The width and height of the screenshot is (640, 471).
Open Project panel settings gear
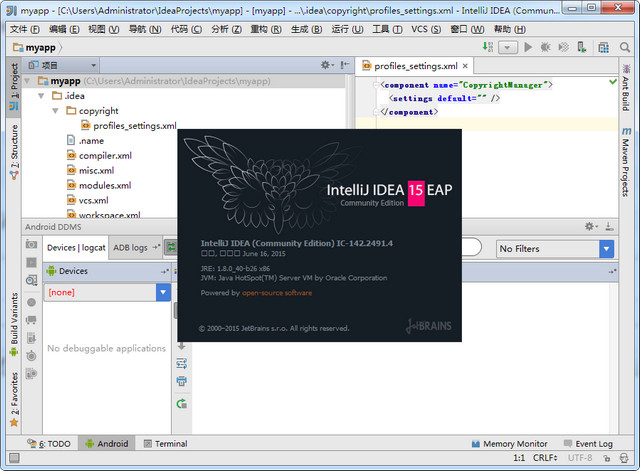(326, 65)
